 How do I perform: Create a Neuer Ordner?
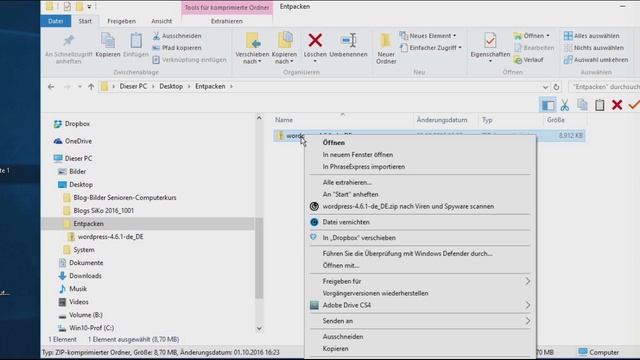(386, 48)
